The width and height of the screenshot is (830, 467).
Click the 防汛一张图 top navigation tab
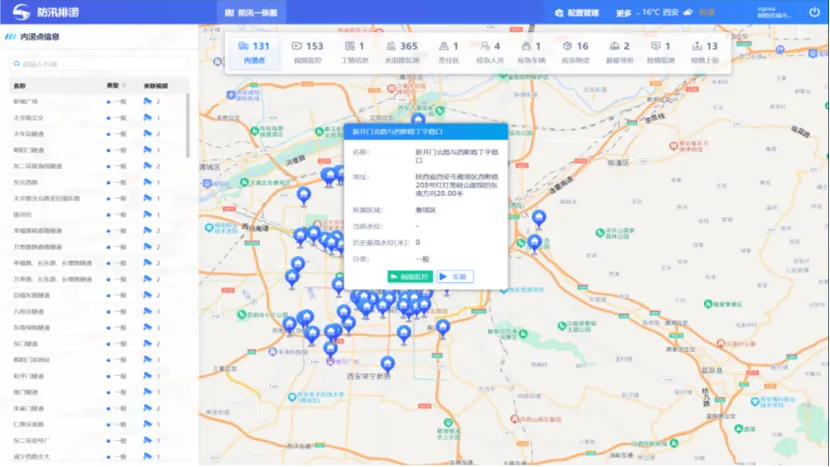pos(251,12)
